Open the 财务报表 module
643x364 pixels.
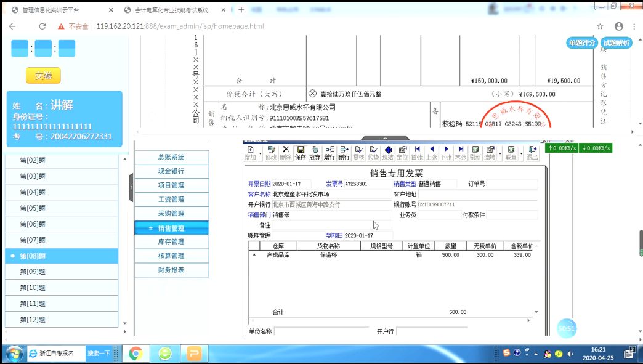[x=171, y=270]
